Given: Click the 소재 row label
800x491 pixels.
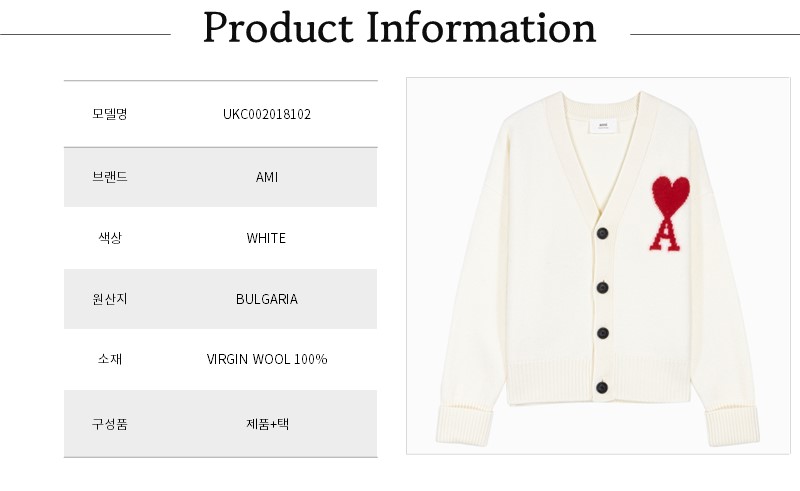Looking at the screenshot, I should click(109, 359).
